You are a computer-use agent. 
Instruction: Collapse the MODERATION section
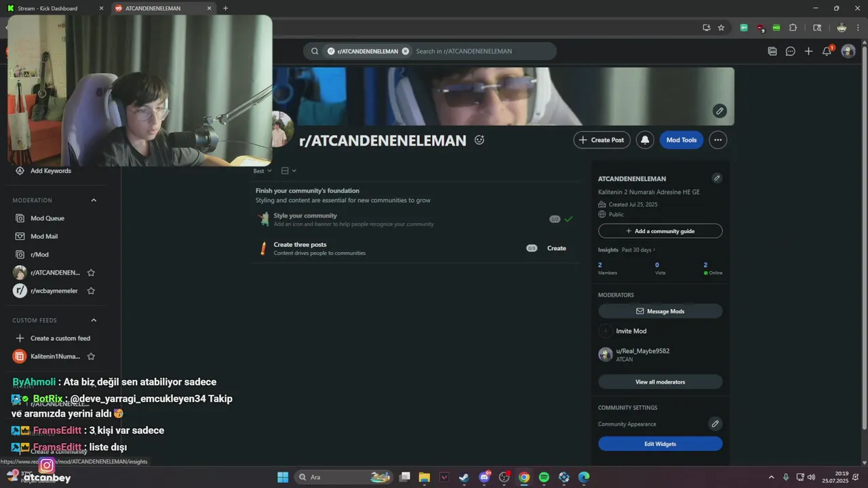pos(94,200)
